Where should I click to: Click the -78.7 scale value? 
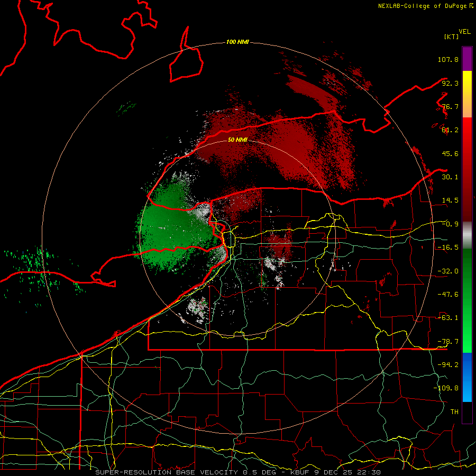[x=448, y=342]
